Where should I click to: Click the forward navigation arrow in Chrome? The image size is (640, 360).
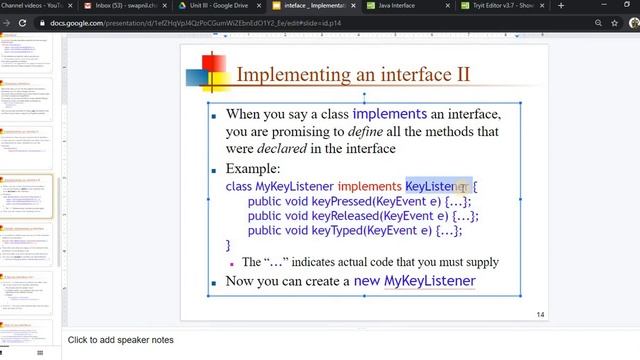click(6, 23)
